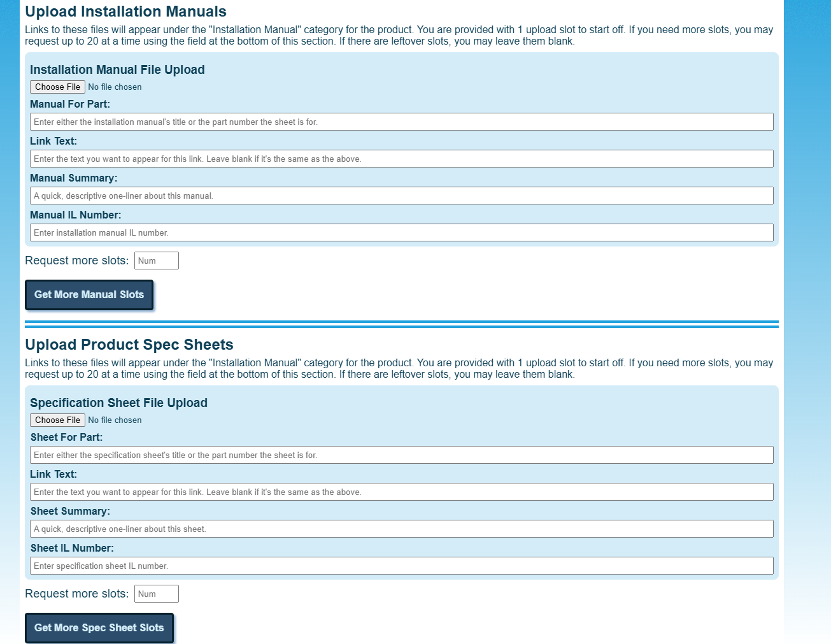Click the Specification Sheet File Upload title
This screenshot has width=831, height=644.
tap(118, 403)
